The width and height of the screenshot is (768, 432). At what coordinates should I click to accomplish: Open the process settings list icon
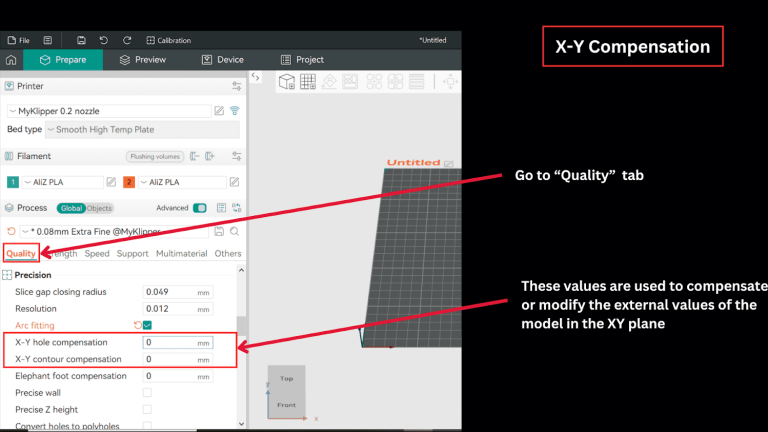221,208
